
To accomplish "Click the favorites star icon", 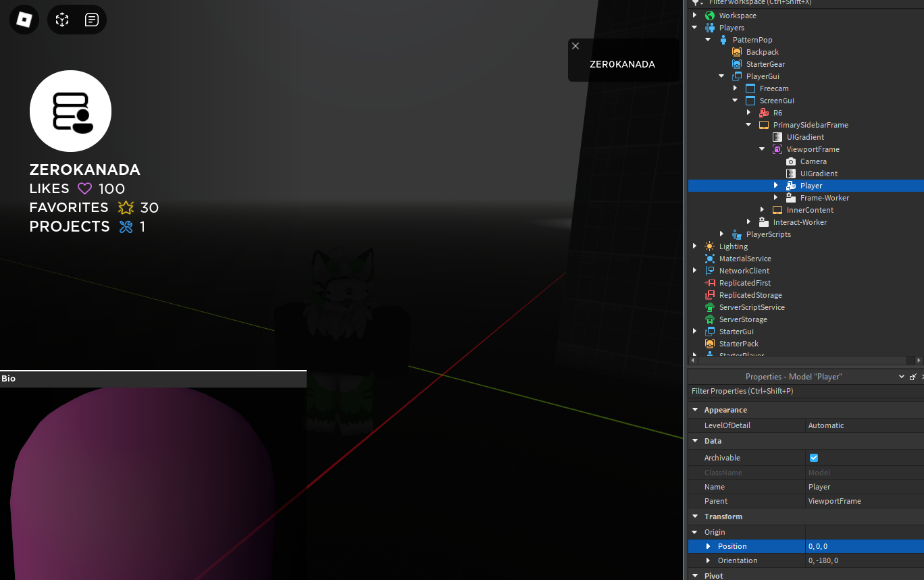I will [x=126, y=207].
